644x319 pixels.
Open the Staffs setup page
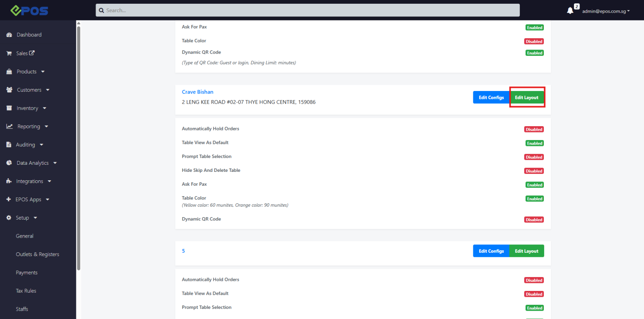(22, 309)
